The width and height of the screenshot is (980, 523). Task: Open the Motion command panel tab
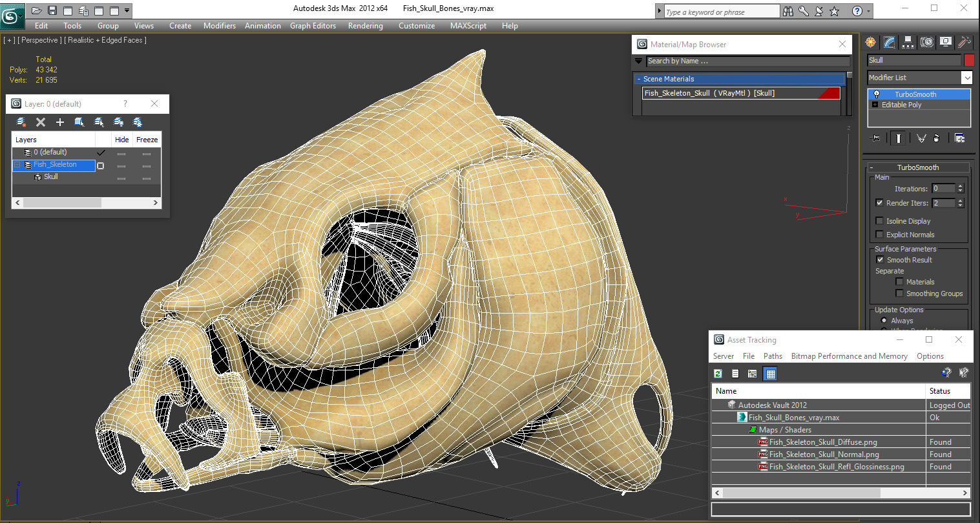click(927, 43)
